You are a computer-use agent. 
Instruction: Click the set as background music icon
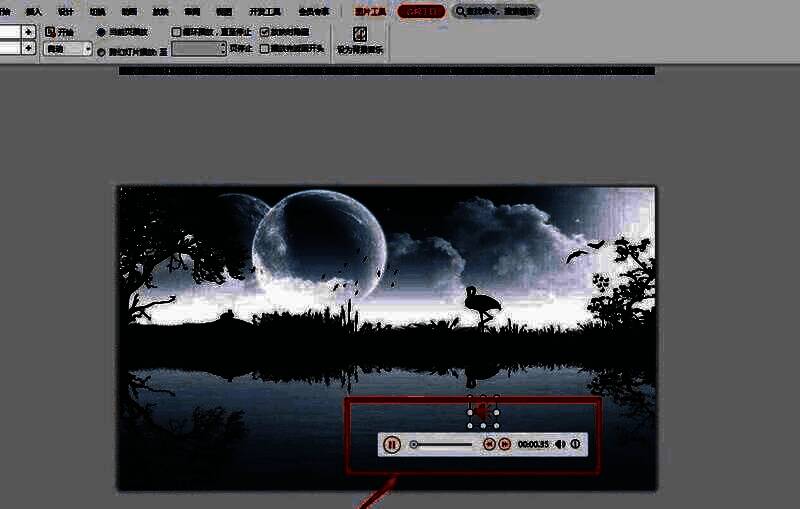(x=360, y=34)
